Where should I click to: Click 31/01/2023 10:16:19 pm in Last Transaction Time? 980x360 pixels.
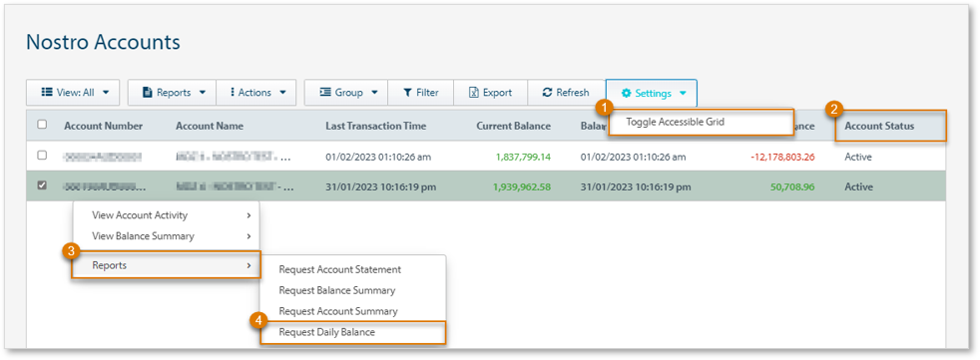(380, 186)
